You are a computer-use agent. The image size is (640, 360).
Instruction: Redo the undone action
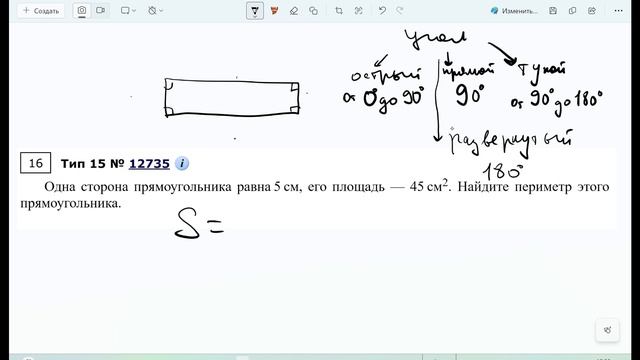400,11
